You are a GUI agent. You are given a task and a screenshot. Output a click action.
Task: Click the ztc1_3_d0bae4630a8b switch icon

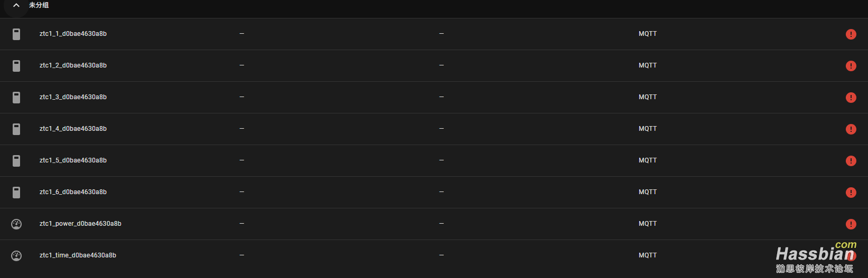click(x=16, y=98)
